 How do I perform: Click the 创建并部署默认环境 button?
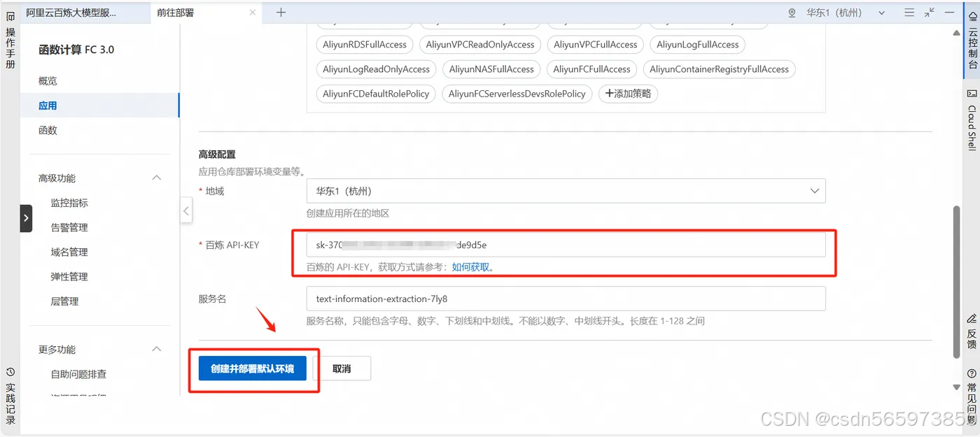pos(253,368)
